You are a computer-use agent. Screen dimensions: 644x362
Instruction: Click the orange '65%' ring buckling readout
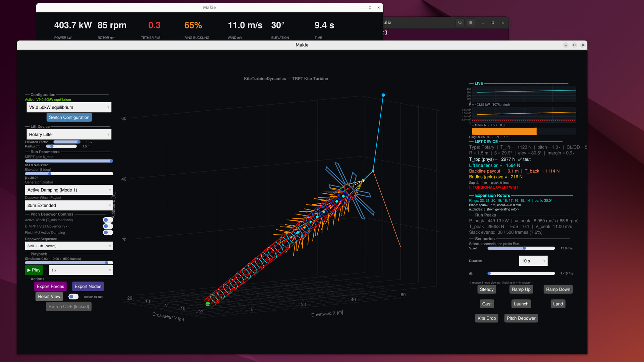tap(193, 25)
